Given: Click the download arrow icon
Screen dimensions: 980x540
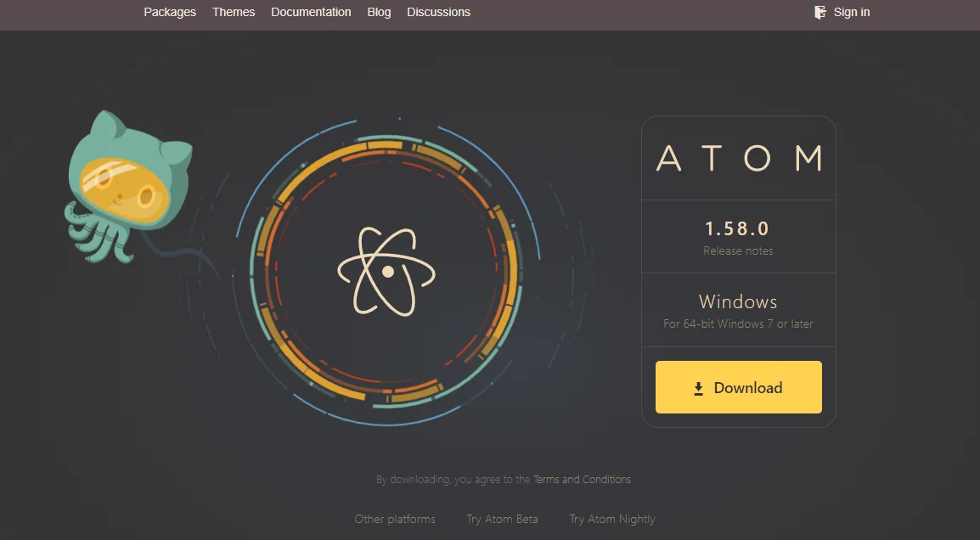Looking at the screenshot, I should tap(699, 389).
